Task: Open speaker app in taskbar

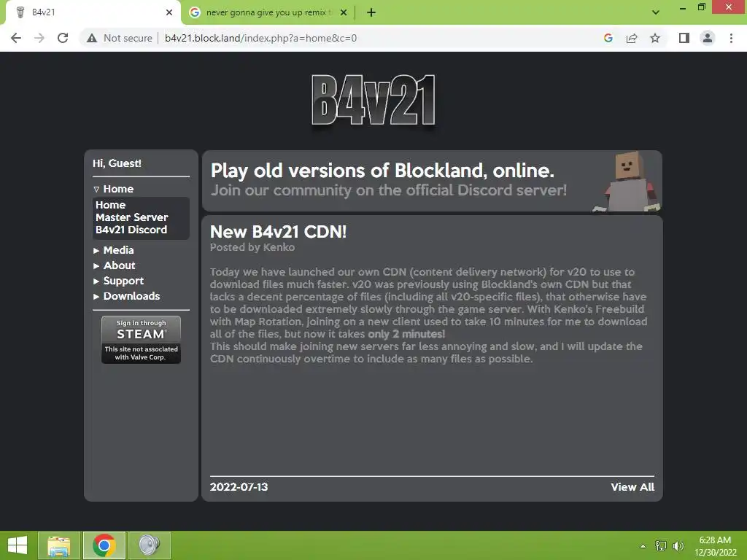Action: [x=149, y=545]
